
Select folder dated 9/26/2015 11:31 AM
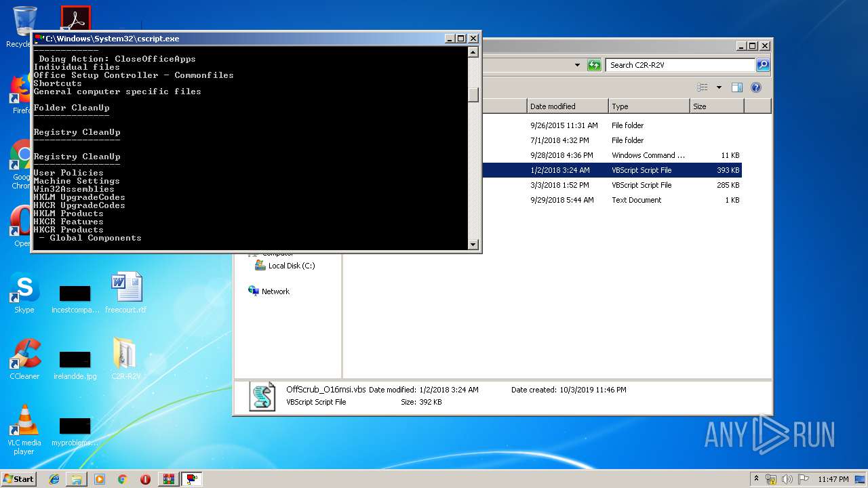pos(612,125)
